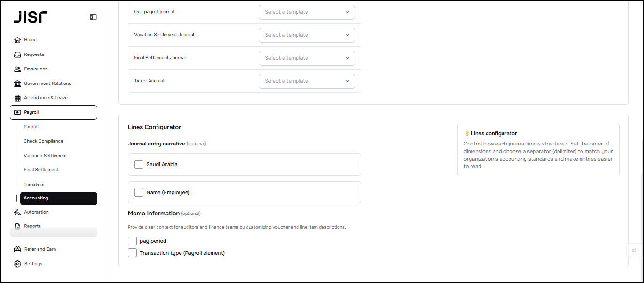The height and width of the screenshot is (283, 644).
Task: Toggle Transaction type (Payroll element) checkbox
Action: click(x=132, y=253)
